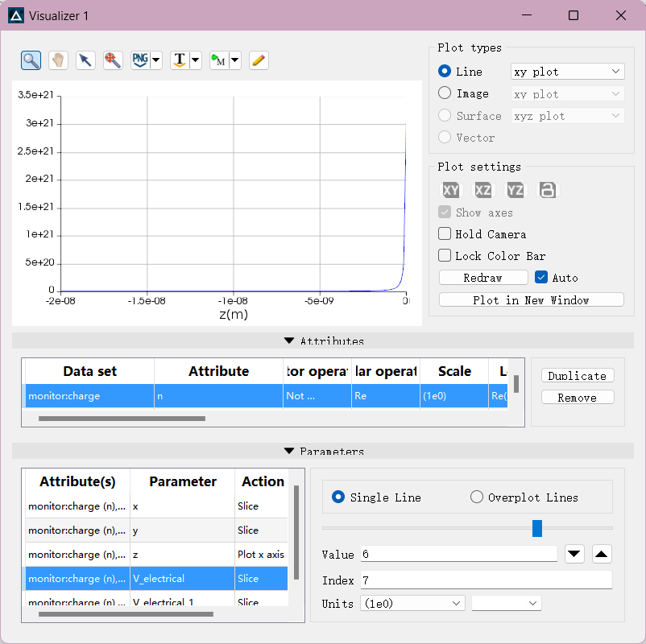
Task: Click the text label T icon
Action: click(180, 60)
